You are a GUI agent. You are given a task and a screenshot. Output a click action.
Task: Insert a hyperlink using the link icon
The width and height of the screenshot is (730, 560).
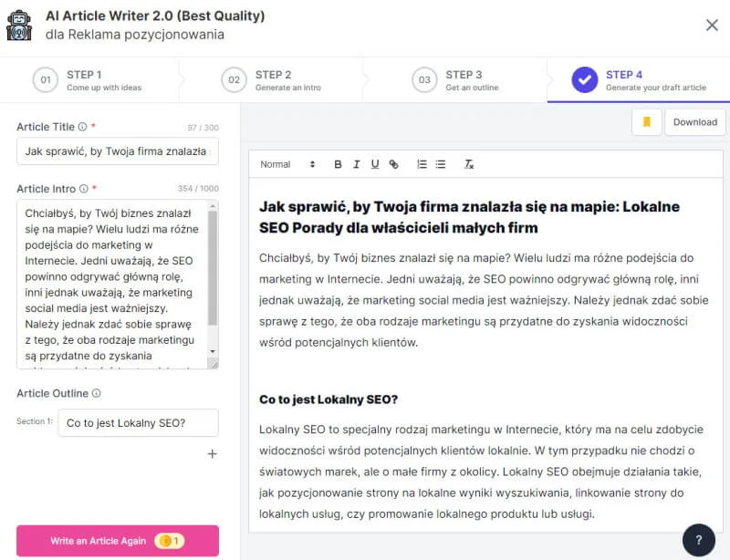[393, 164]
